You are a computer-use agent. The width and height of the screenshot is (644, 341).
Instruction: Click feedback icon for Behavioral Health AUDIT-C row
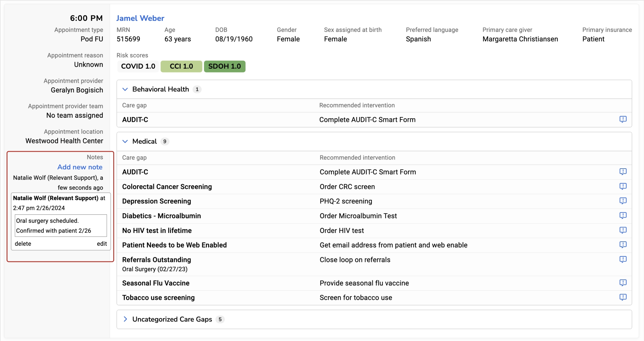click(x=623, y=119)
